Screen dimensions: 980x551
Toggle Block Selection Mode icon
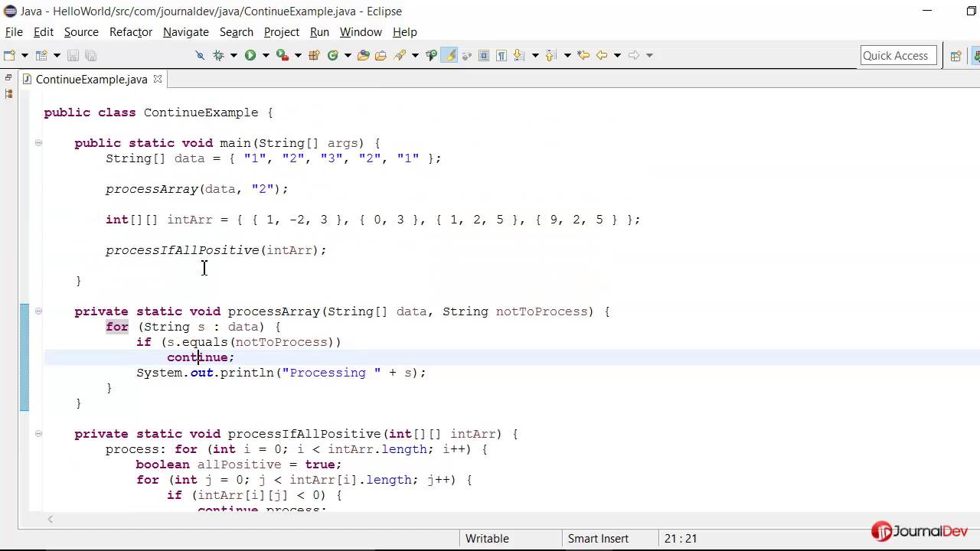pos(484,55)
